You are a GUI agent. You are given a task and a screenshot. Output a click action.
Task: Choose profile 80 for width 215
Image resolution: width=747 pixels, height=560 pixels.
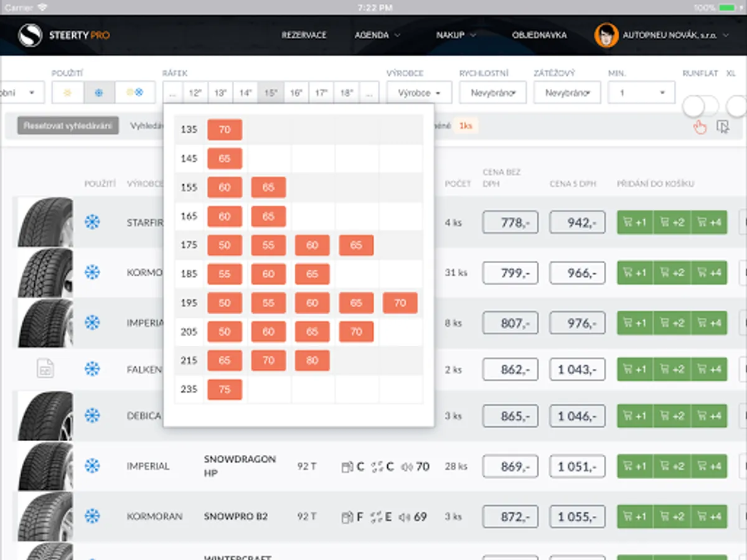(x=312, y=360)
